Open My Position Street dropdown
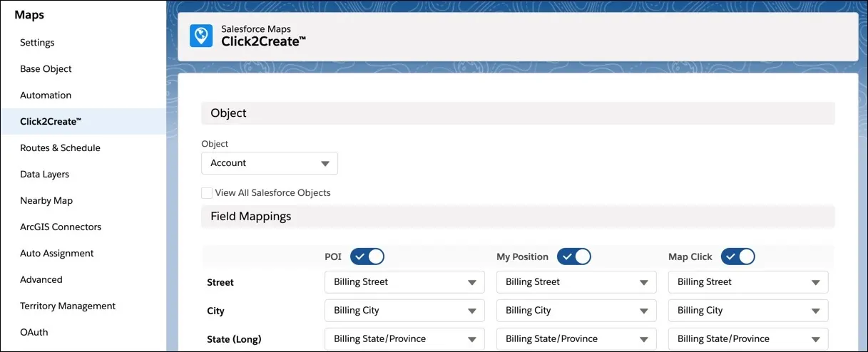The width and height of the screenshot is (868, 352). click(576, 282)
